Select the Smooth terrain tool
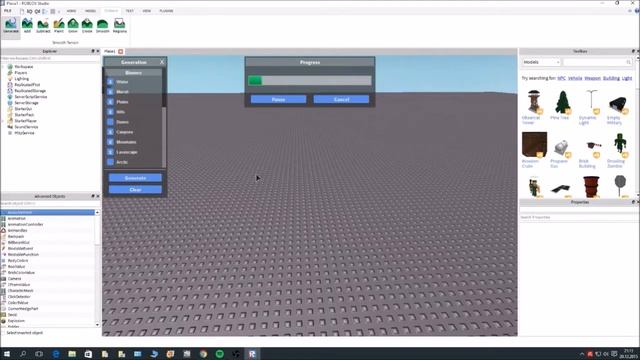Screen dimensions: 640x360 click(102, 26)
